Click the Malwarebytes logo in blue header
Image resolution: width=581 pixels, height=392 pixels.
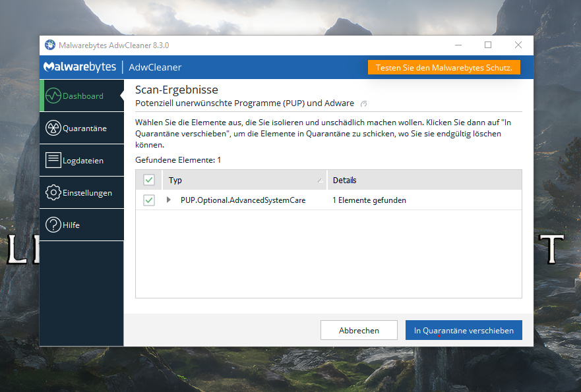click(80, 67)
